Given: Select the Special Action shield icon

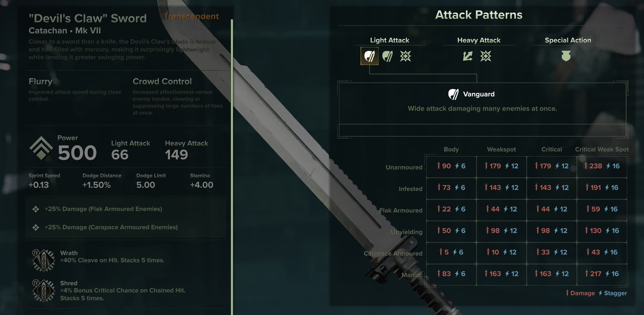Looking at the screenshot, I should 566,56.
